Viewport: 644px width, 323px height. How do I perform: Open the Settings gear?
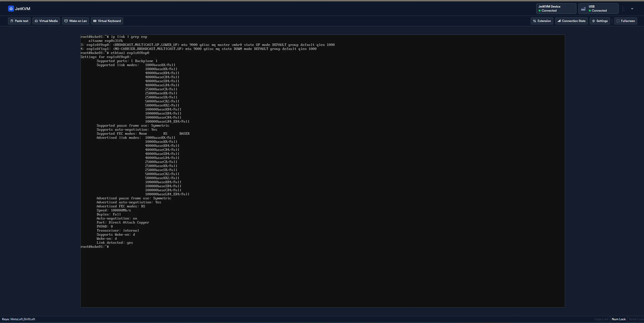pos(600,21)
